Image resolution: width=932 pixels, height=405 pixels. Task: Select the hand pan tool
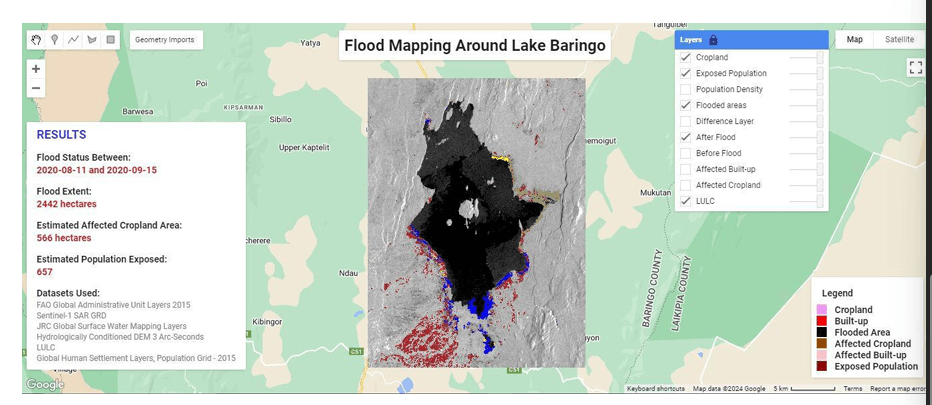coord(36,40)
